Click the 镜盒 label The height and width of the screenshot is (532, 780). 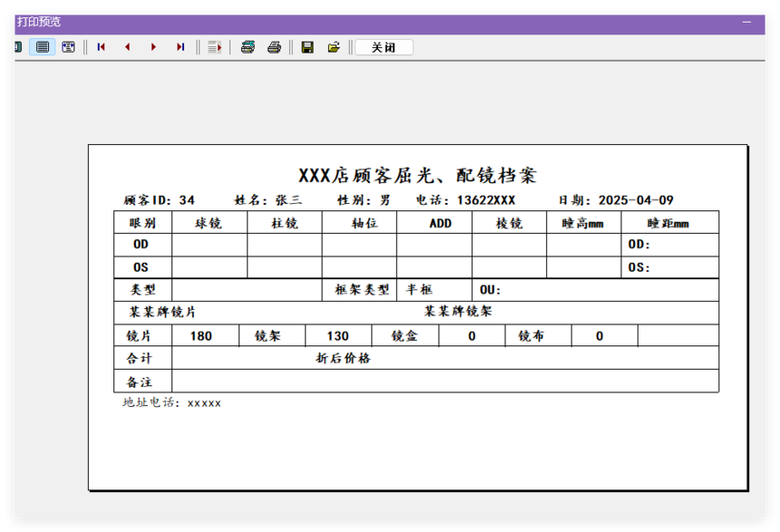(405, 336)
